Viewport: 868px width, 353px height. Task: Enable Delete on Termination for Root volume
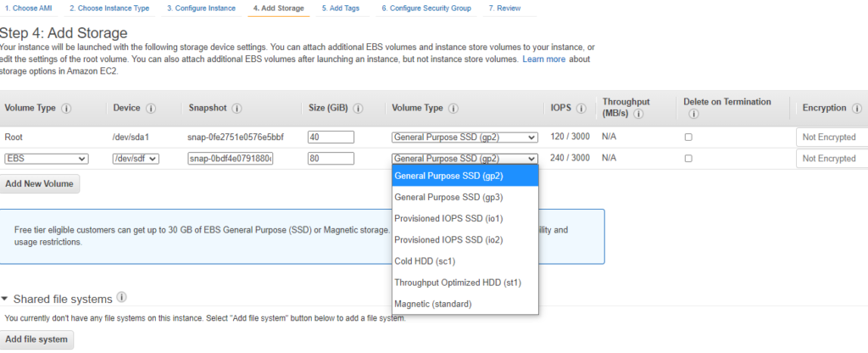[x=688, y=137]
